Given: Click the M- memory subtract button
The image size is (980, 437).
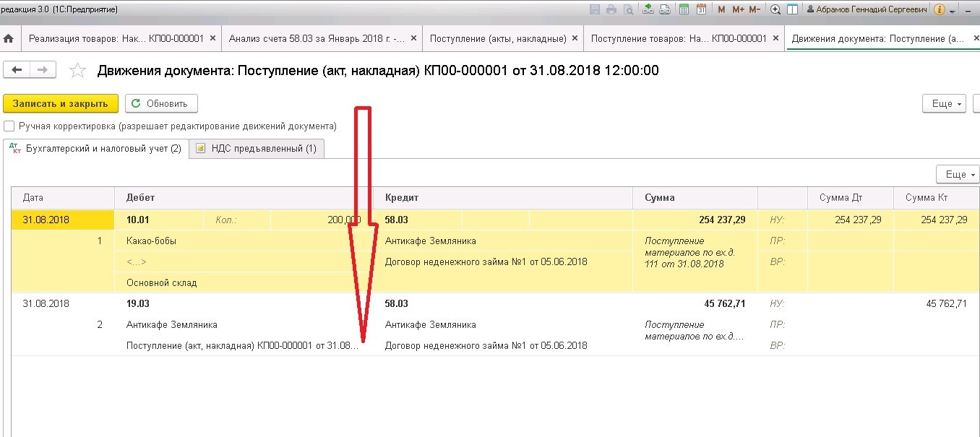Looking at the screenshot, I should coord(755,10).
